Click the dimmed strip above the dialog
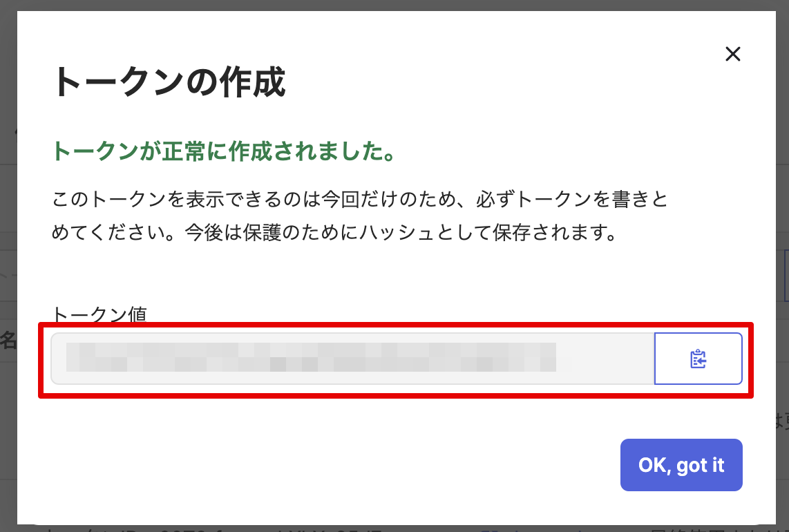789x532 pixels. (x=394, y=5)
